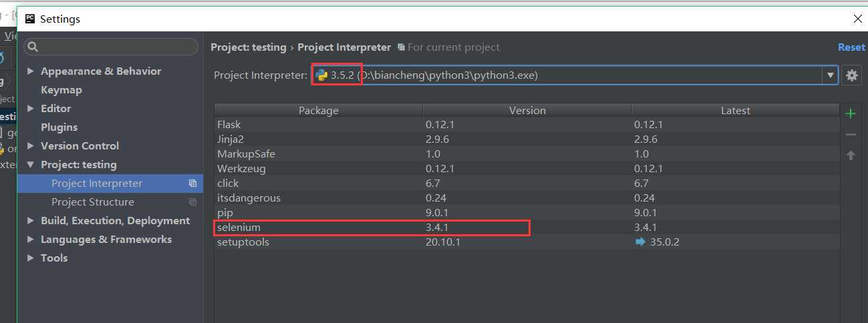Viewport: 868px width, 323px height.
Task: Click the Package column header
Action: coord(319,111)
